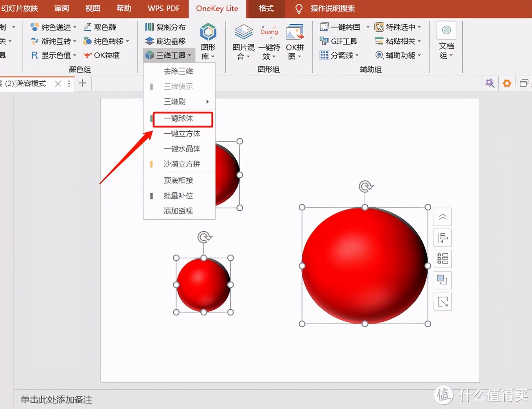Expand the 三维旋 submenu arrow
This screenshot has height=409, width=532.
tap(207, 101)
